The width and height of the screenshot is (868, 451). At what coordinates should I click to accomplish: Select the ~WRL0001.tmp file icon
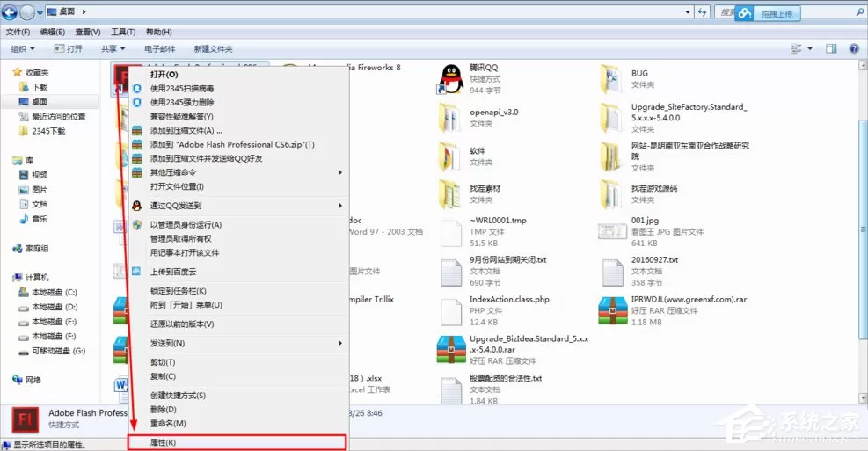coord(450,233)
